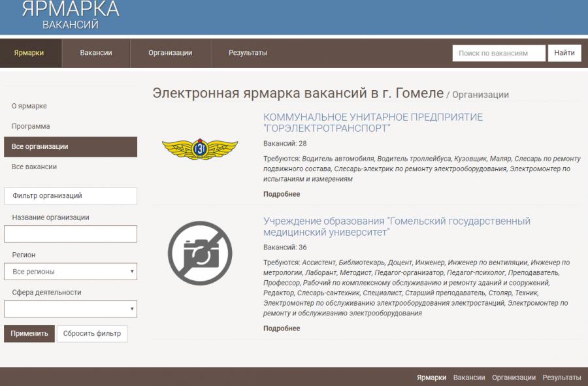
Task: Open Вакансии in the top navigation
Action: [x=96, y=53]
